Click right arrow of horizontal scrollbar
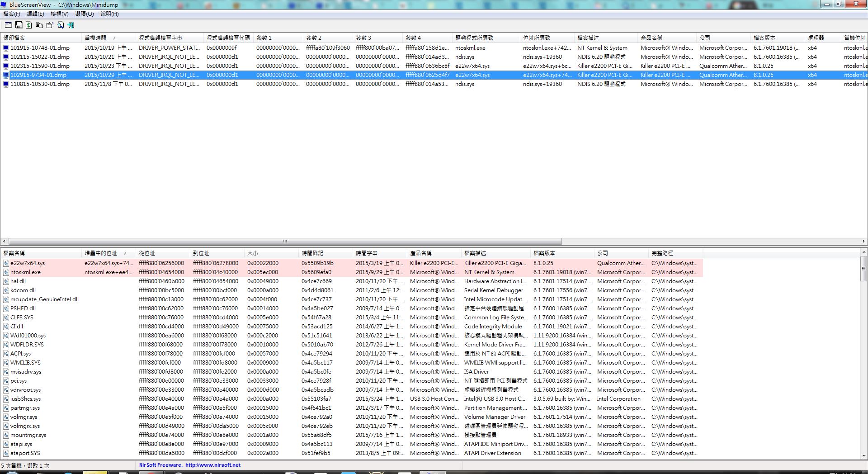868x474 pixels. click(x=864, y=242)
